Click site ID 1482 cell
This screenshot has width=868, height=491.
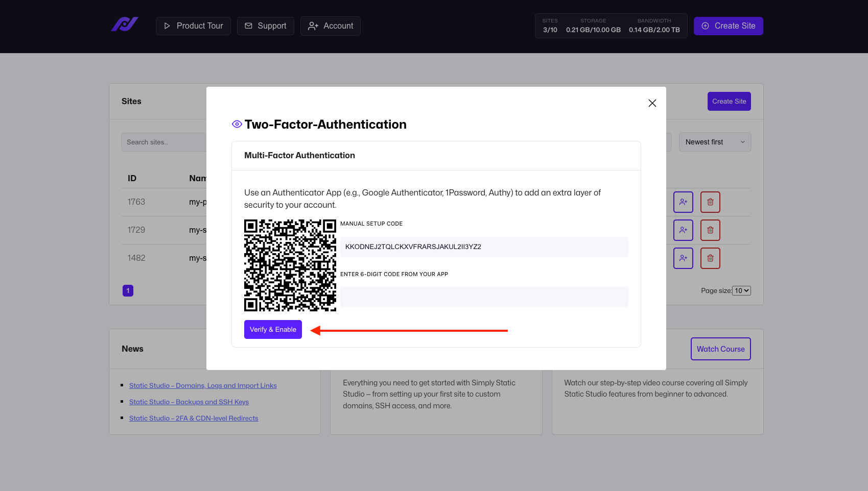click(136, 258)
